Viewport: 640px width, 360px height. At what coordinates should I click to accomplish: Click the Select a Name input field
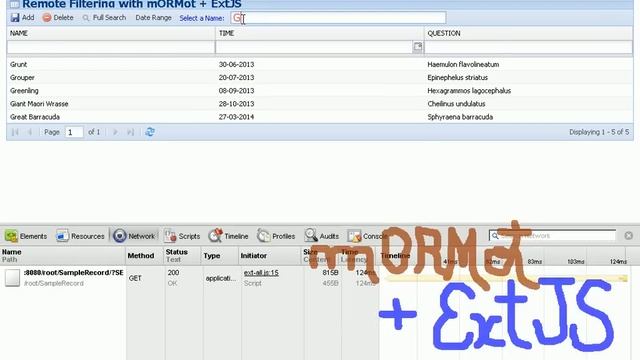tap(338, 18)
